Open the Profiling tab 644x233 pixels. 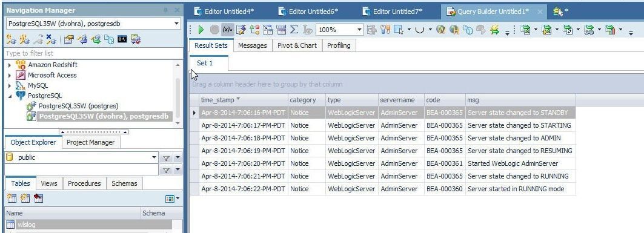[x=339, y=45]
